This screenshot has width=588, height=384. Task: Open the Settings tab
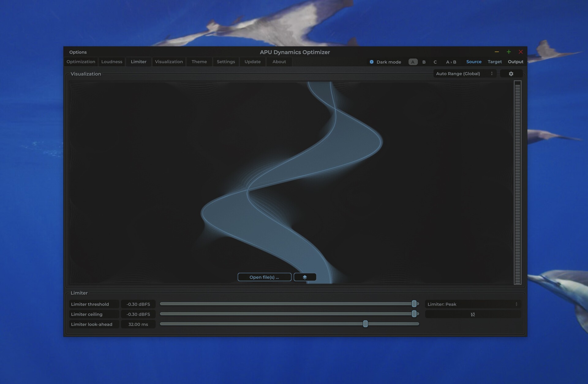pyautogui.click(x=226, y=62)
